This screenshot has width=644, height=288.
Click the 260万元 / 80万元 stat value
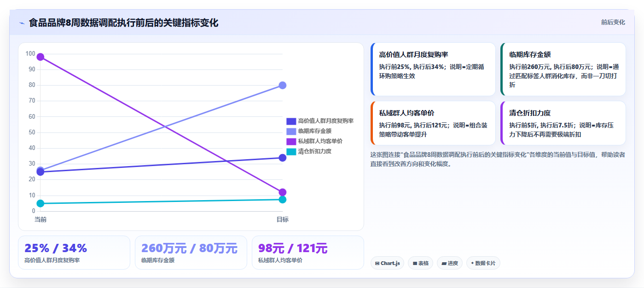pyautogui.click(x=189, y=248)
